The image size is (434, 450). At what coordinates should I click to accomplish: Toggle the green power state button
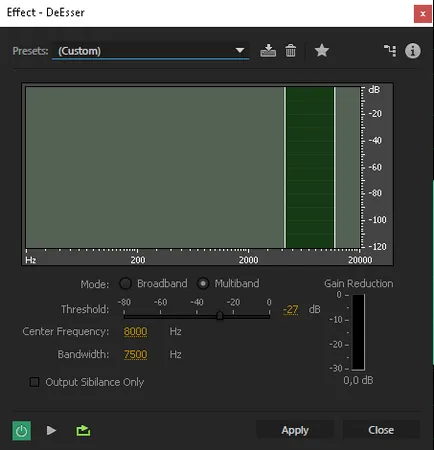[x=22, y=431]
